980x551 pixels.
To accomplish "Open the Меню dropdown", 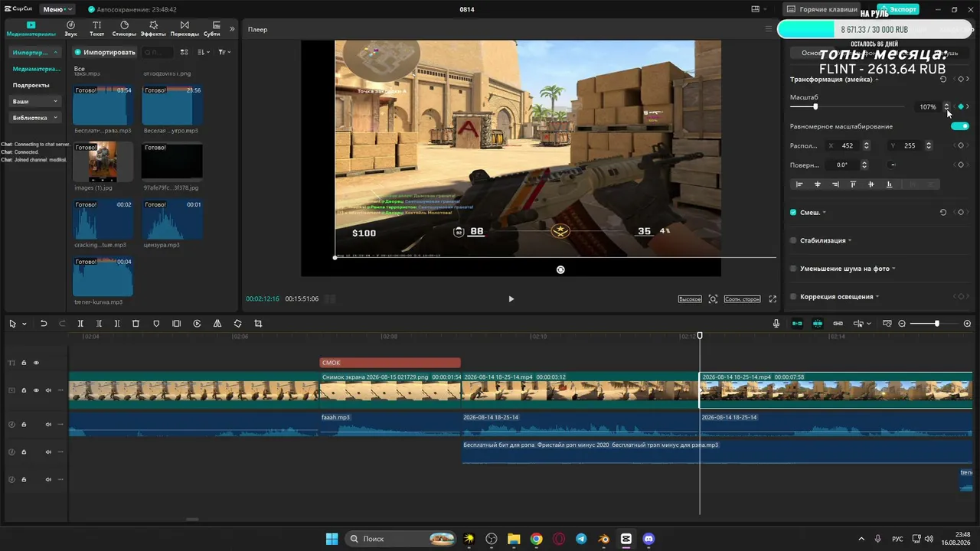I will pos(57,9).
